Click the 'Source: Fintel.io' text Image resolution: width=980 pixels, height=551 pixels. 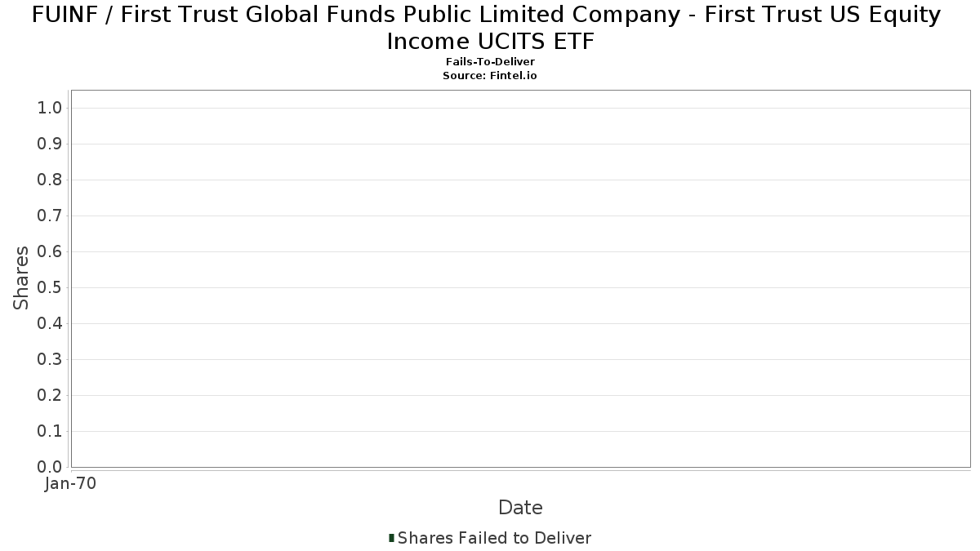490,75
